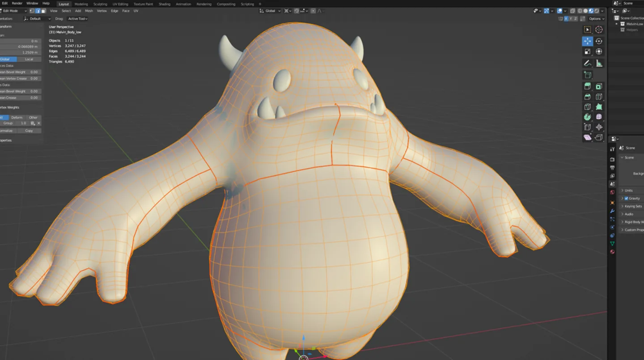Open the Material properties tab
The image size is (644, 360).
(612, 252)
